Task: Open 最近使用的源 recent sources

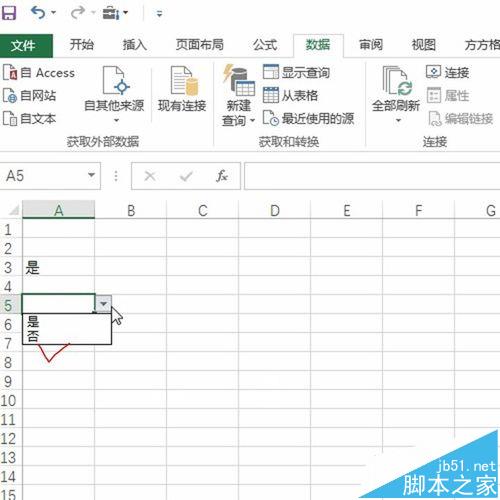Action: [308, 118]
